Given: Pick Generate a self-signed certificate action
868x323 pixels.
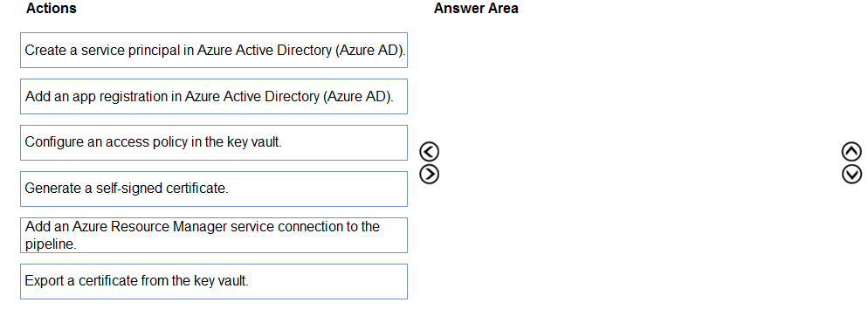Looking at the screenshot, I should click(x=214, y=189).
